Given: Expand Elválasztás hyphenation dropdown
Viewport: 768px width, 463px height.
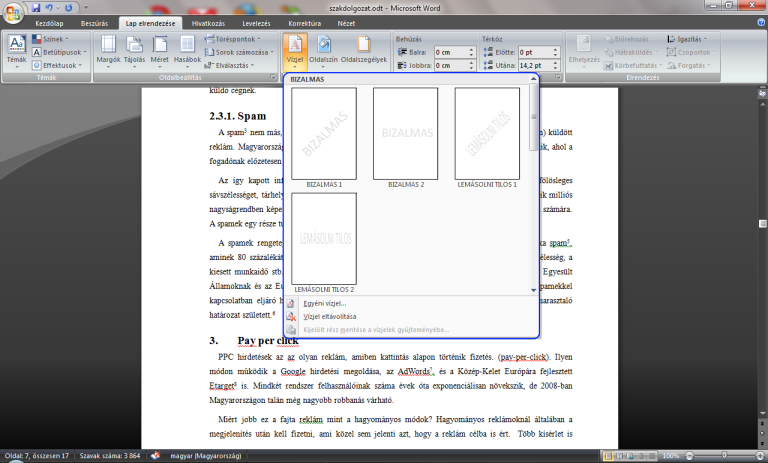Looking at the screenshot, I should click(229, 65).
